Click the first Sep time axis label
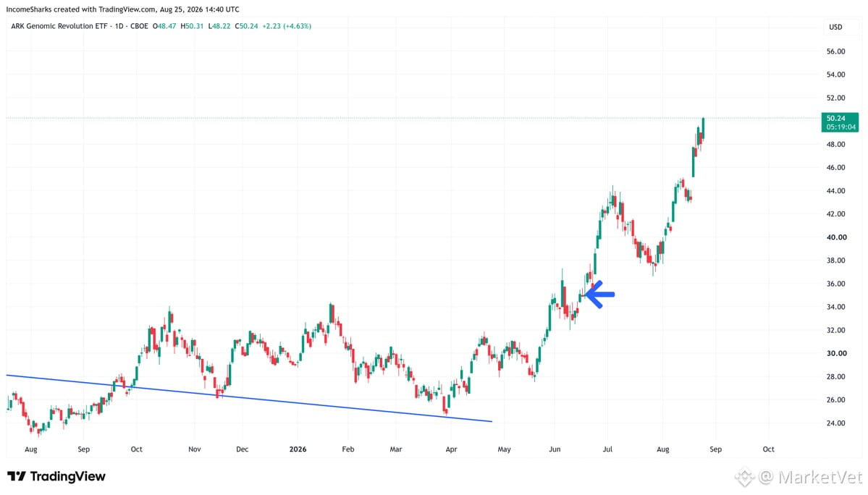 [x=83, y=449]
